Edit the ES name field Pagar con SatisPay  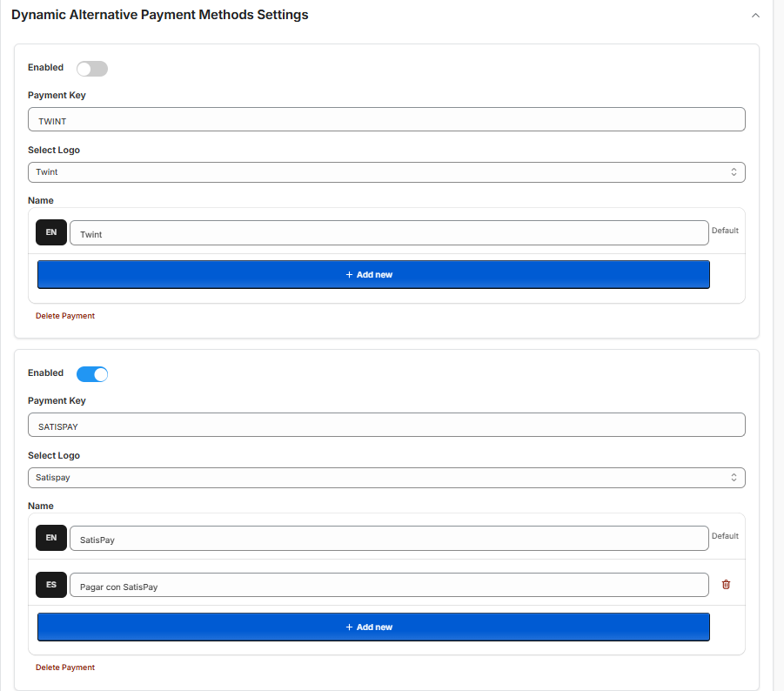(389, 585)
